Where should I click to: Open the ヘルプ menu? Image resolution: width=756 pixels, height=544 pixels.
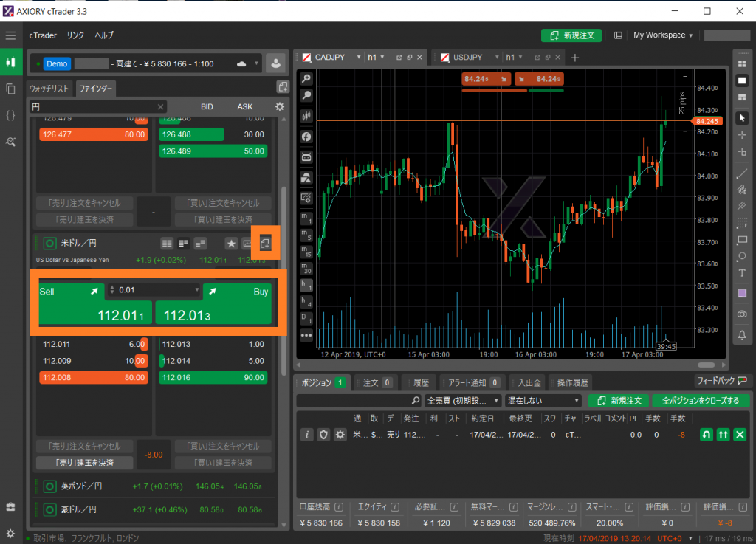(104, 35)
